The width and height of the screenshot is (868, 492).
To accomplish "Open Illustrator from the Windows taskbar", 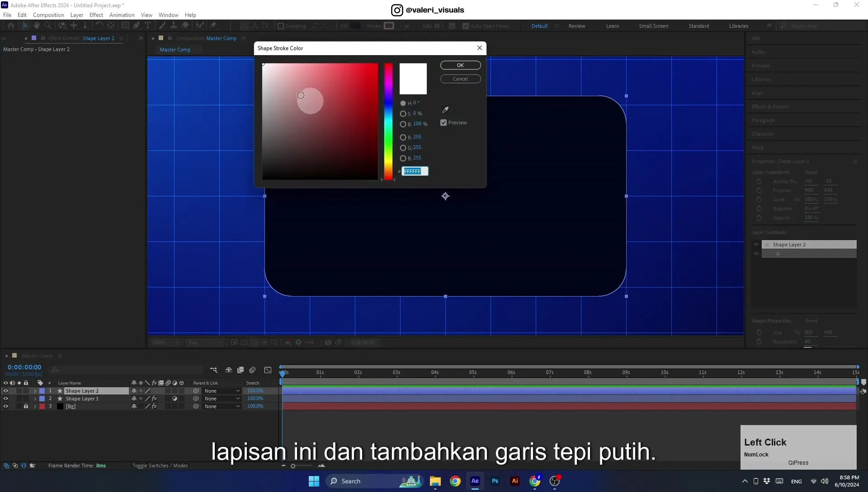I will pyautogui.click(x=515, y=481).
